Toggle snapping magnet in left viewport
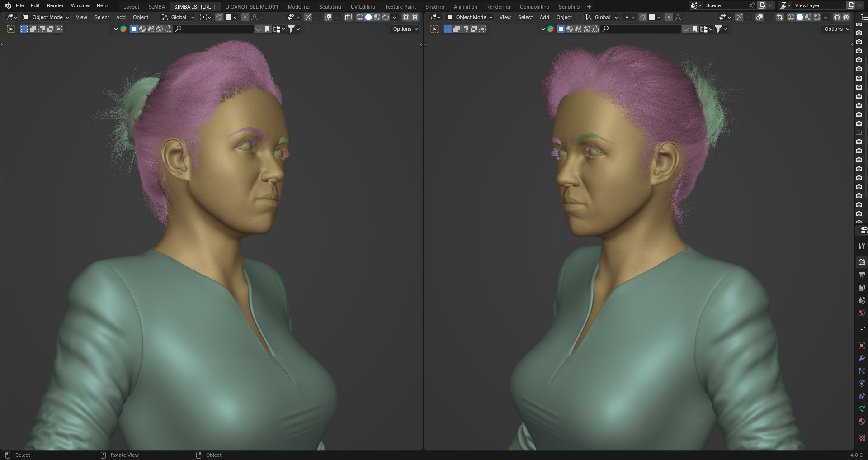The height and width of the screenshot is (460, 868). pos(219,17)
